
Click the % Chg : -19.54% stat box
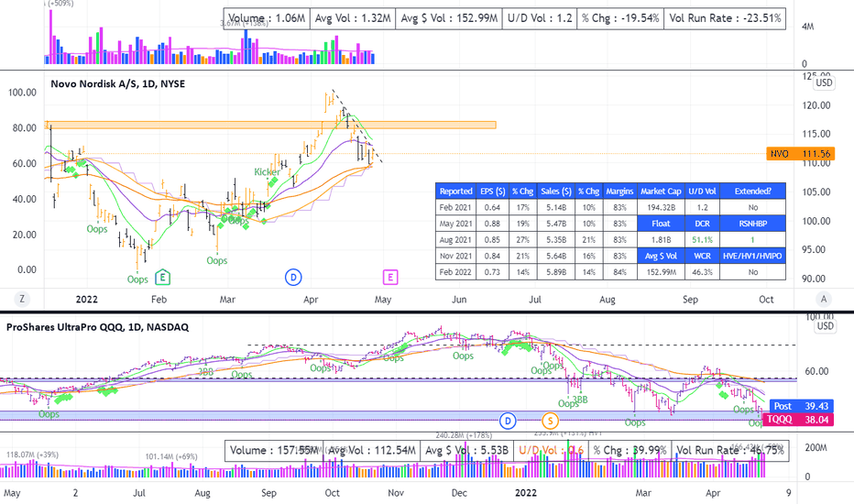(620, 18)
